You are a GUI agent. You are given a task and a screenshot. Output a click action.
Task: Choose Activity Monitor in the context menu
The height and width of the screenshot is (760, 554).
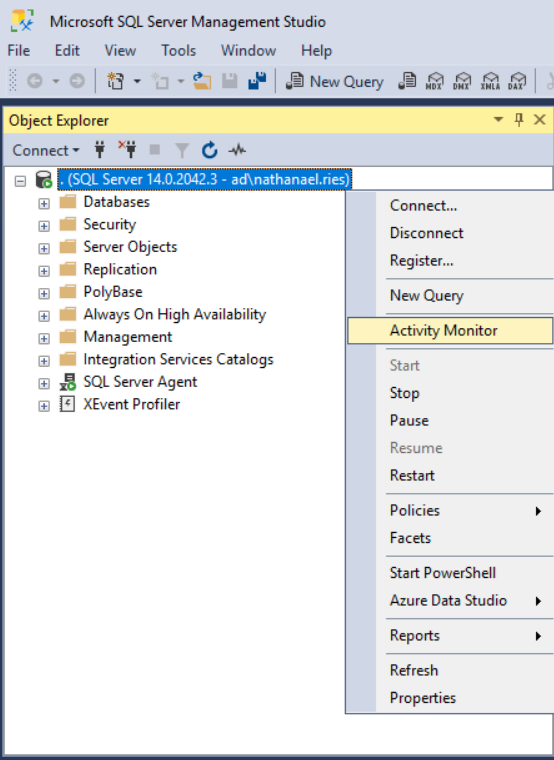(x=450, y=331)
